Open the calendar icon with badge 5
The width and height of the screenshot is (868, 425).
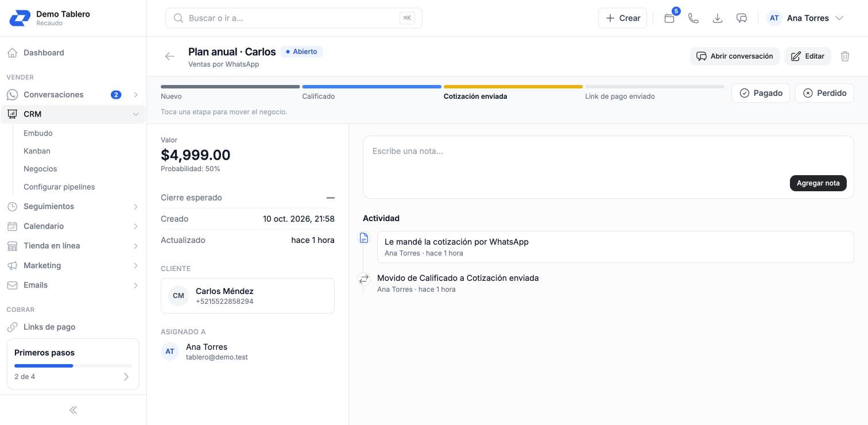[x=669, y=18]
